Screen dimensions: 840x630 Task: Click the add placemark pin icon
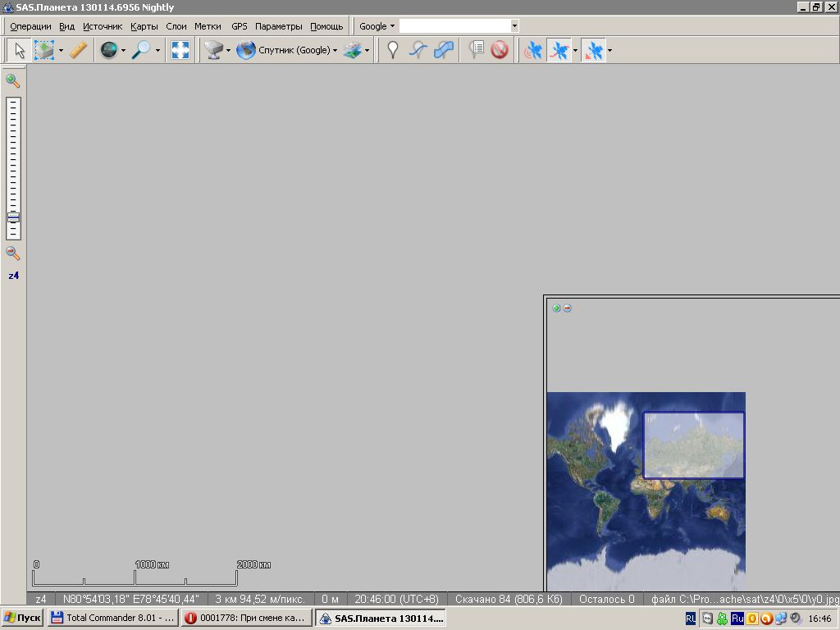[393, 51]
